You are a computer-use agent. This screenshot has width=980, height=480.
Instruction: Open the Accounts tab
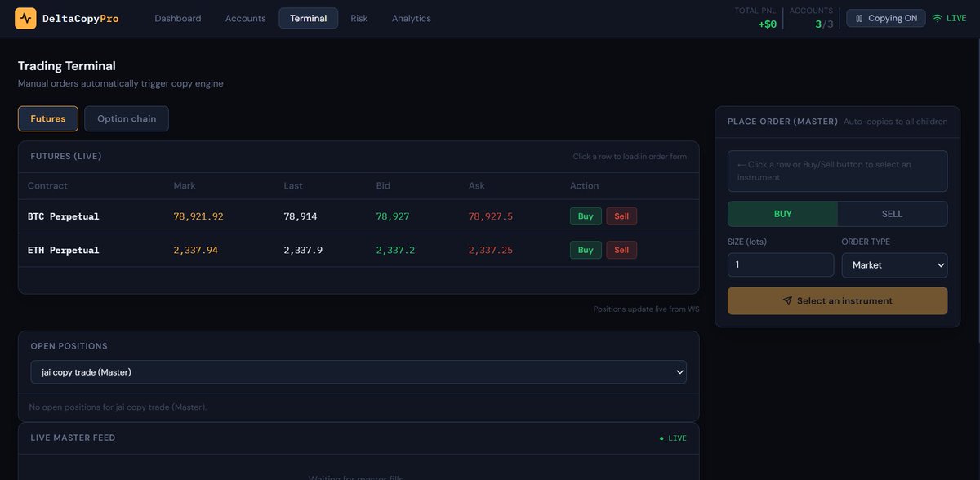(246, 18)
